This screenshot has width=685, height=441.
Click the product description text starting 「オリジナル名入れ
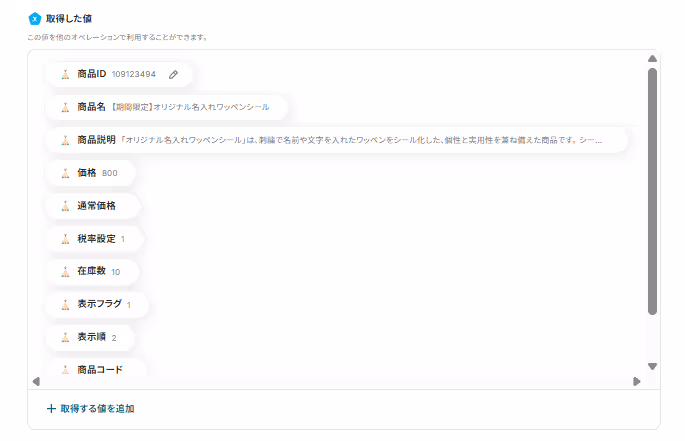[x=361, y=140]
